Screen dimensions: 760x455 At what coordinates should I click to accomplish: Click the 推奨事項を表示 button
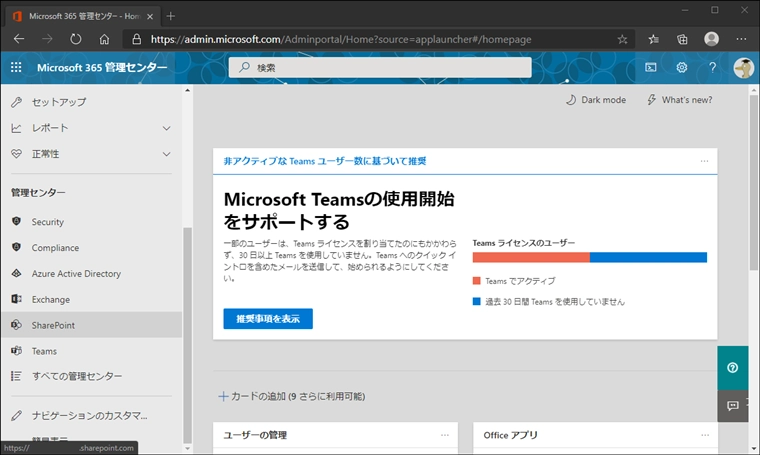tap(268, 319)
